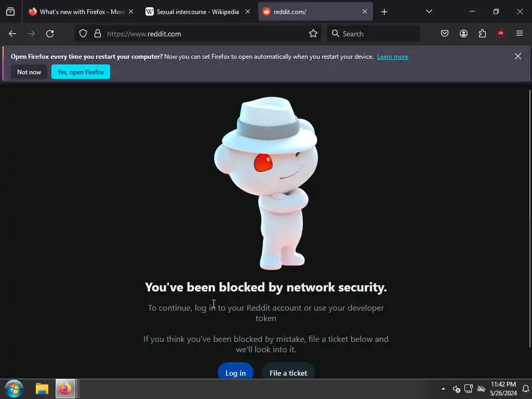Click the Firefox taskbar icon
The width and height of the screenshot is (532, 399).
click(65, 389)
